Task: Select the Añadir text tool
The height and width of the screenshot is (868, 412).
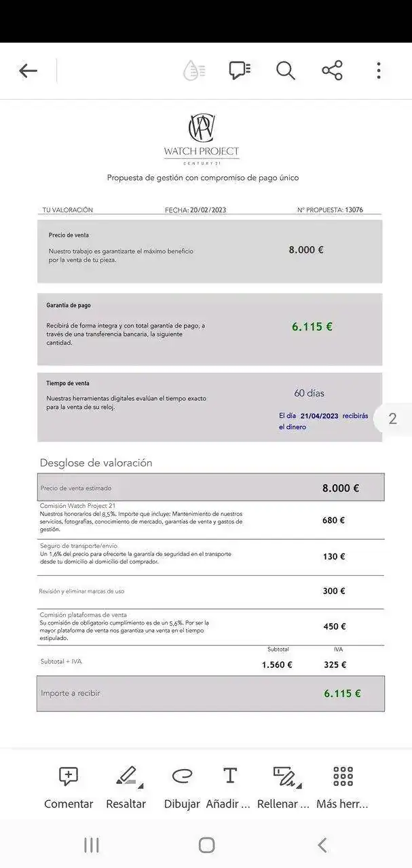Action: tap(230, 787)
